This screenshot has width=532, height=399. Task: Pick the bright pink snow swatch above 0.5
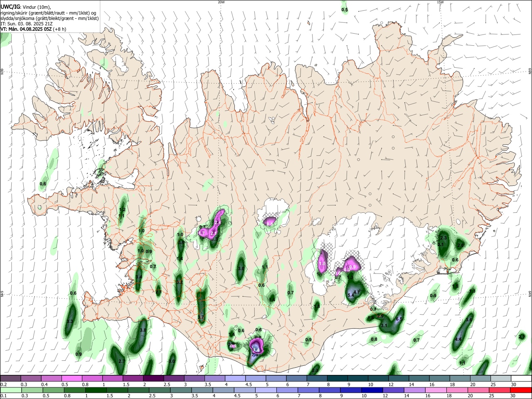(x=71, y=379)
